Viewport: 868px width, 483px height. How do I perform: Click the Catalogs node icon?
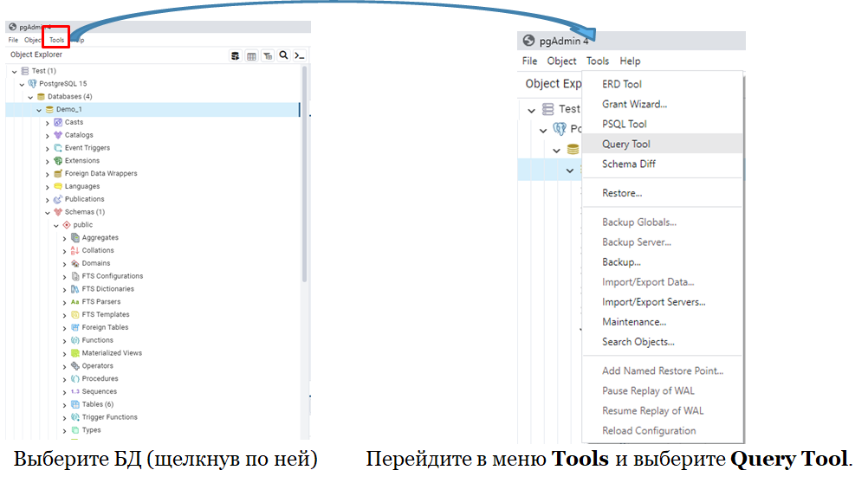point(57,135)
